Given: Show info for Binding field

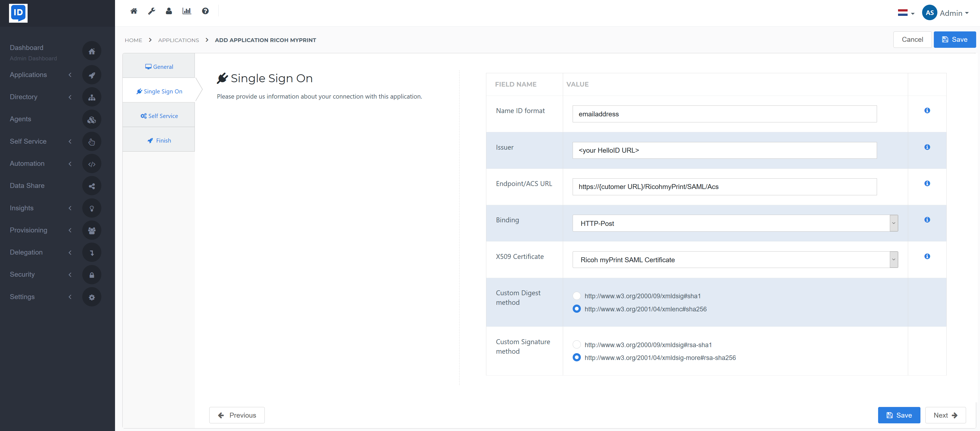Looking at the screenshot, I should pyautogui.click(x=927, y=220).
